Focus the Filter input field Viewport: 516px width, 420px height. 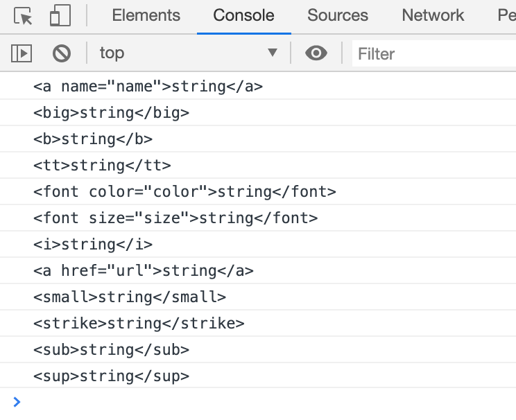pyautogui.click(x=434, y=53)
